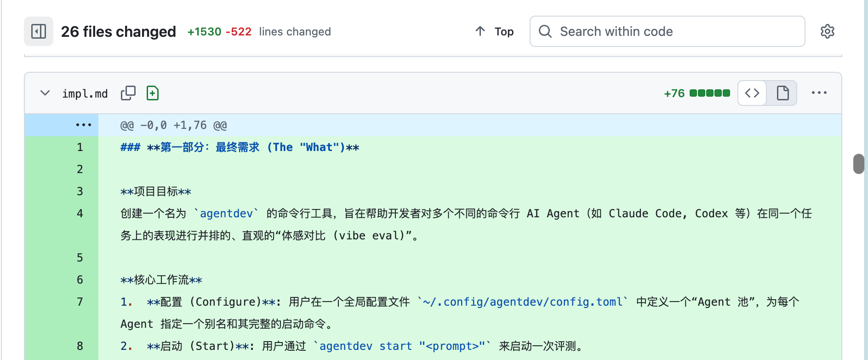Image resolution: width=868 pixels, height=360 pixels.
Task: Expand hidden lines via gutter ellipsis
Action: point(83,125)
